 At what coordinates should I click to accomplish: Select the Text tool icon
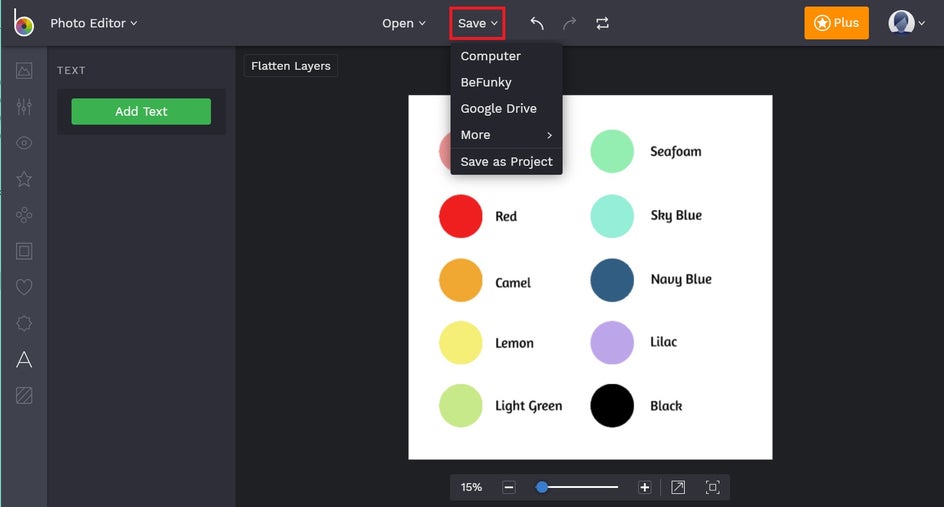click(x=24, y=360)
